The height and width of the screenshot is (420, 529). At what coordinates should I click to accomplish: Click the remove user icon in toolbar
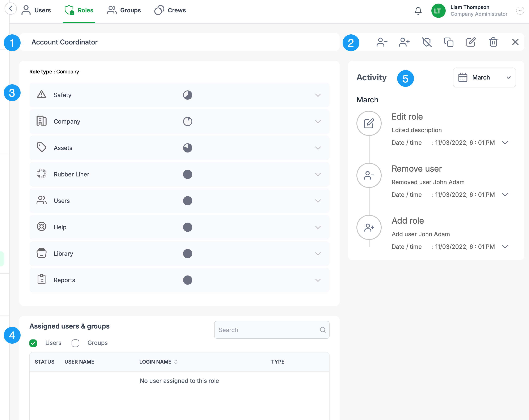tap(382, 42)
